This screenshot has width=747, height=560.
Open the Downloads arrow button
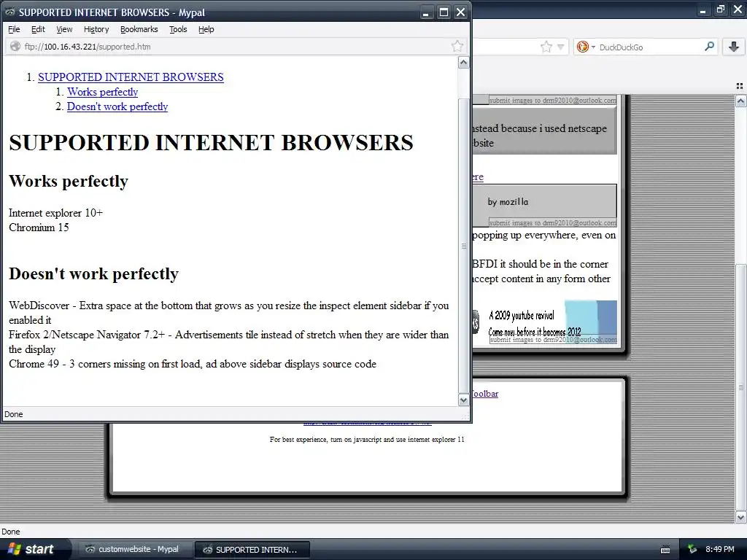[734, 47]
